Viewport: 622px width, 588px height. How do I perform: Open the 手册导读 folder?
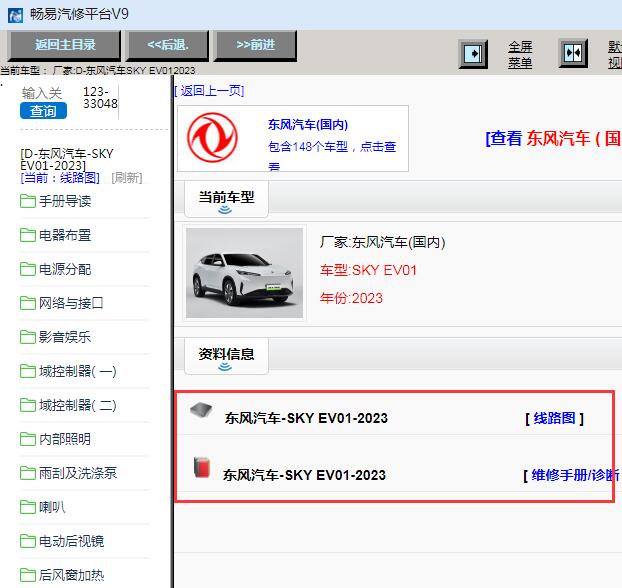(x=56, y=201)
